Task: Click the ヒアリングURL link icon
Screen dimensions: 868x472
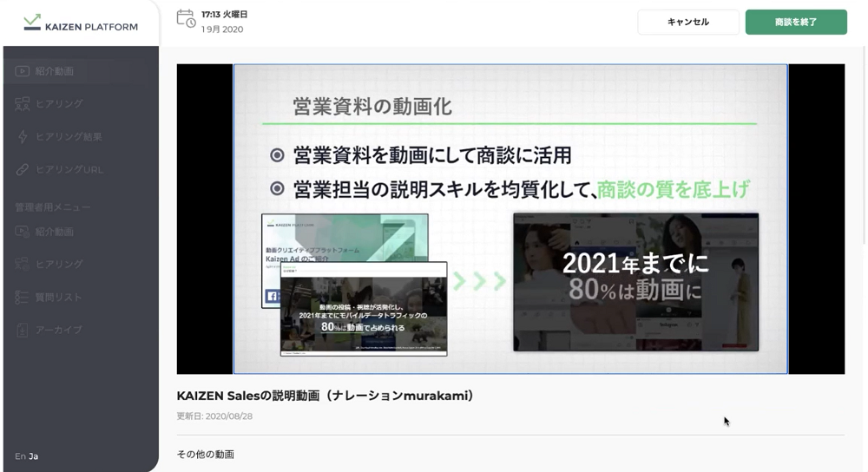Action: 23,170
